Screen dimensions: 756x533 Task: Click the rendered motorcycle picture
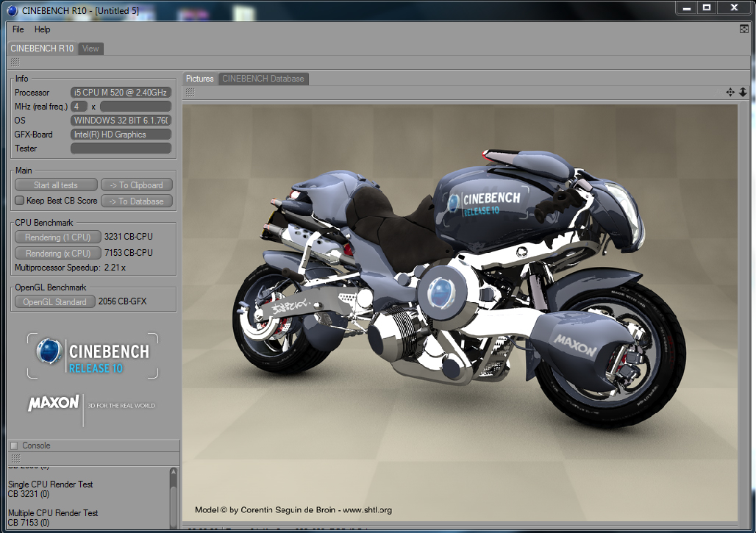460,313
